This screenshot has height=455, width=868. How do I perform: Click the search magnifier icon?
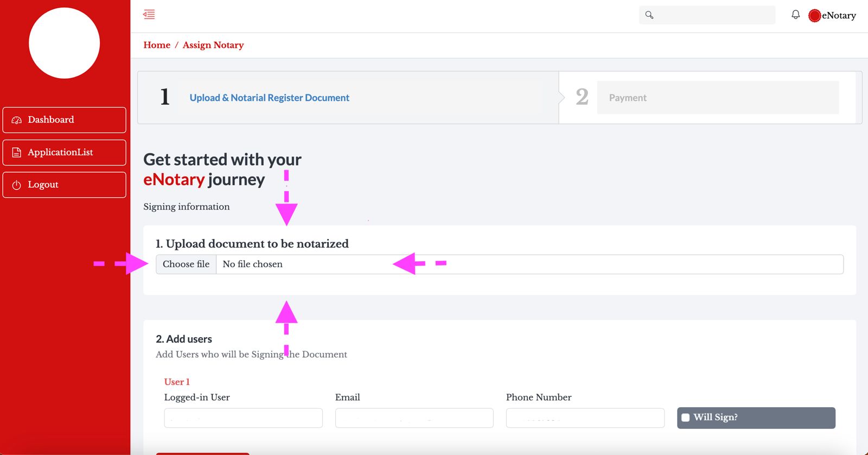click(649, 15)
